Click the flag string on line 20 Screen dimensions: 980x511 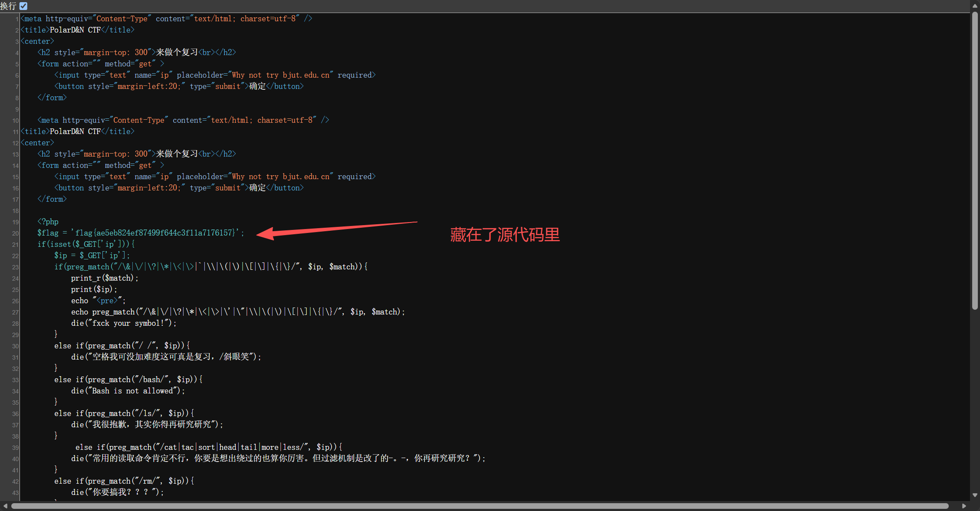155,233
